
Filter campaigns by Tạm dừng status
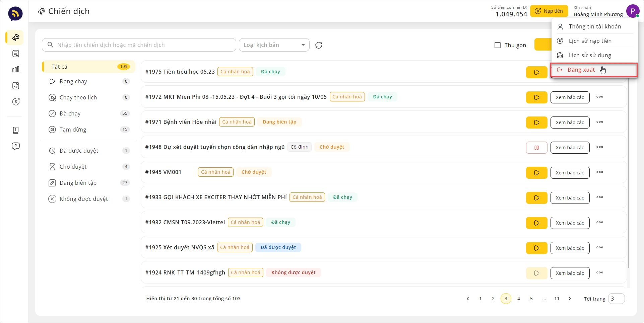point(73,130)
